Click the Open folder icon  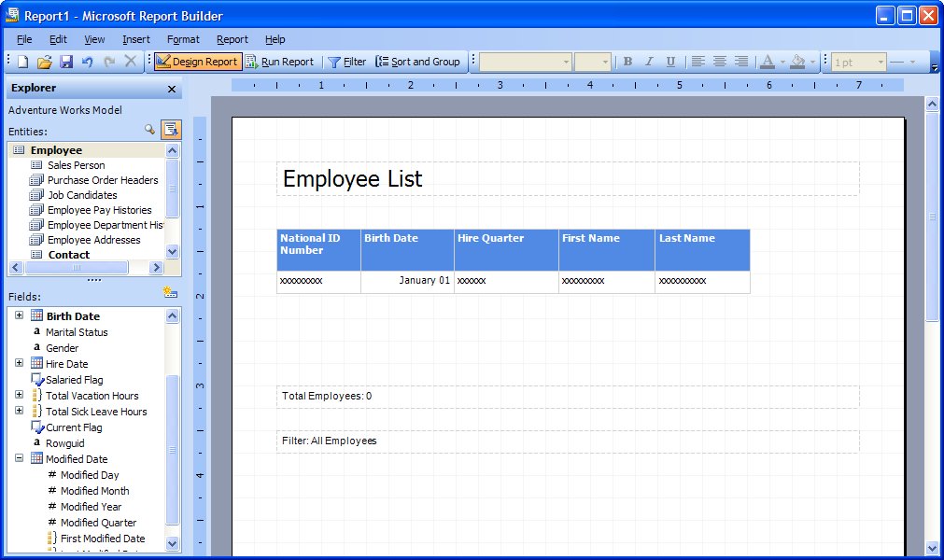[x=44, y=62]
